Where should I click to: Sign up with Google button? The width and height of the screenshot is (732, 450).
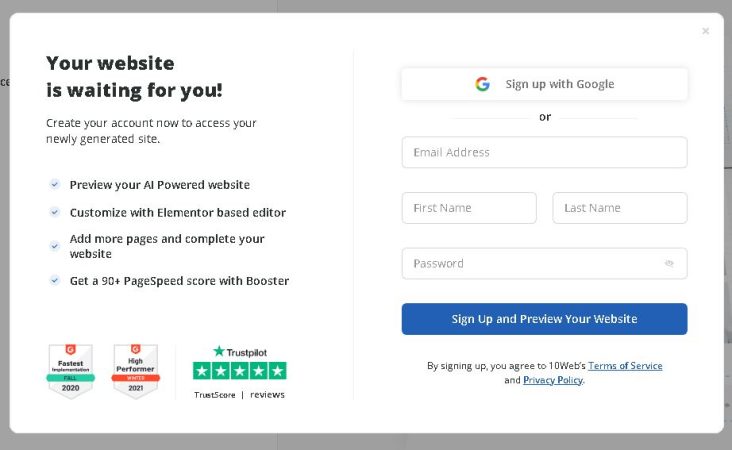tap(544, 84)
